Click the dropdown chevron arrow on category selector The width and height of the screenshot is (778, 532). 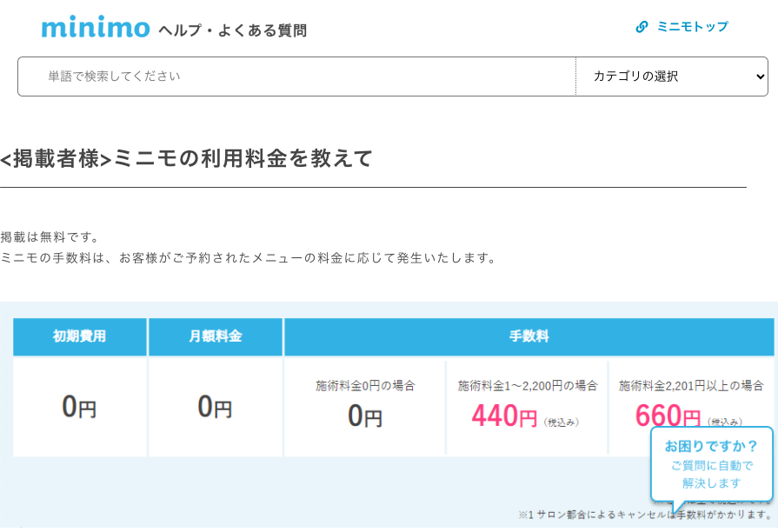[x=761, y=76]
